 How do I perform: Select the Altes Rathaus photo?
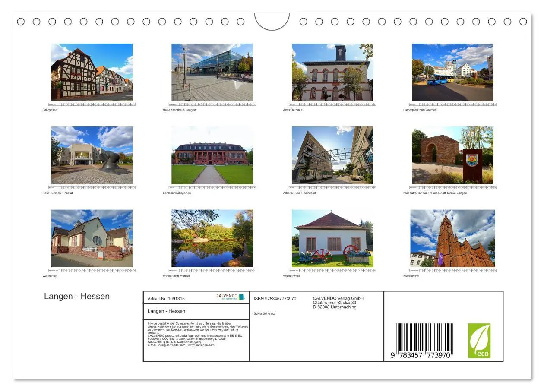point(332,72)
